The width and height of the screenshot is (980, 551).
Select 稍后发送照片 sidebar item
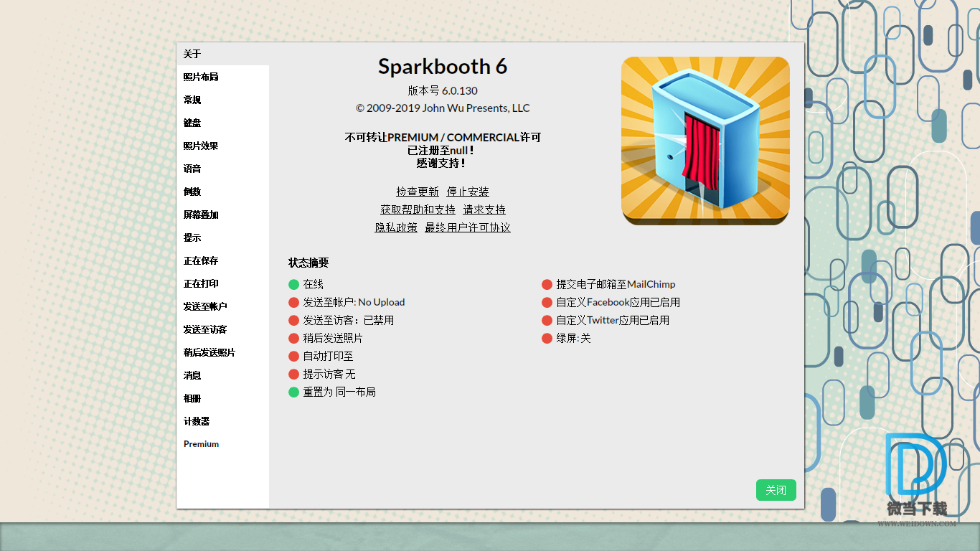[x=222, y=352]
